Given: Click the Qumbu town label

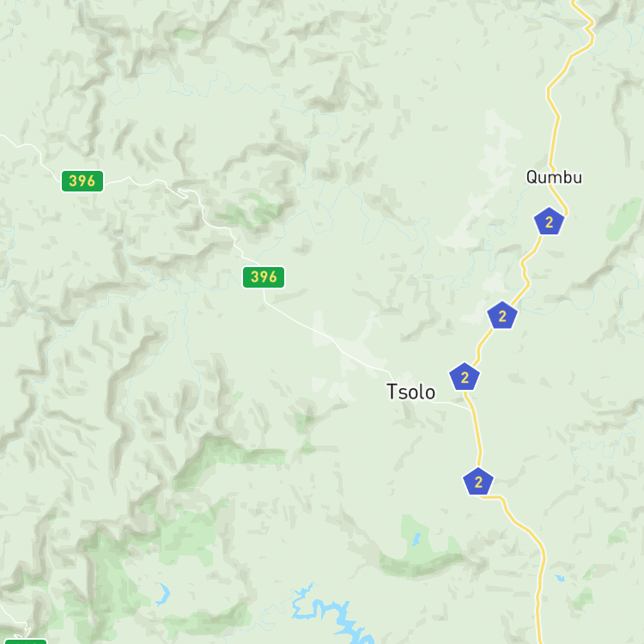Looking at the screenshot, I should click(x=554, y=178).
